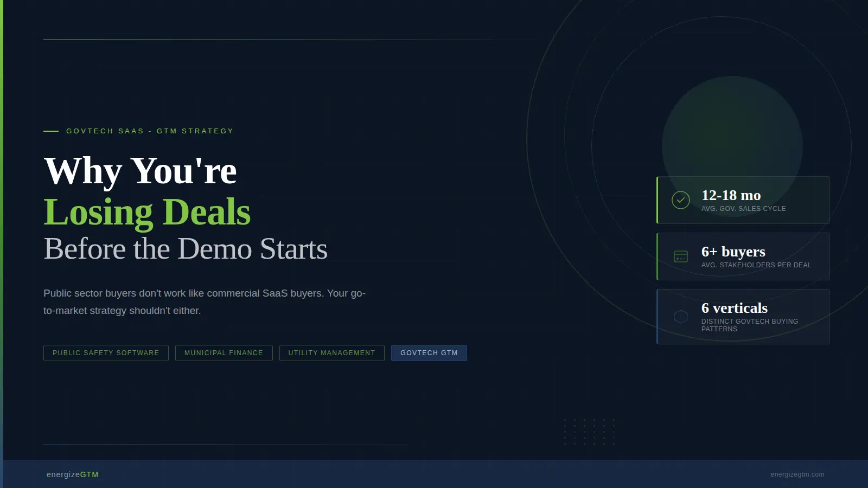Image resolution: width=868 pixels, height=488 pixels.
Task: Click the green Losing Deals headline
Action: click(x=147, y=211)
